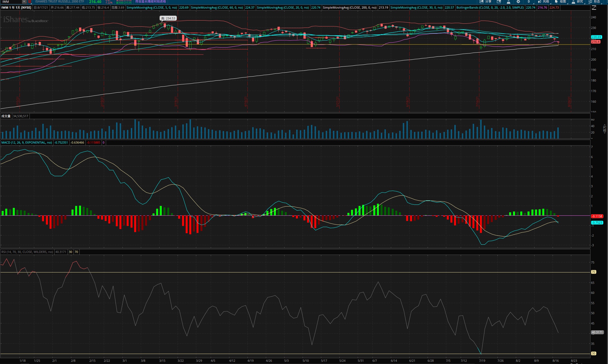Click the RSI study header label
This screenshot has width=608, height=364.
(x=27, y=252)
